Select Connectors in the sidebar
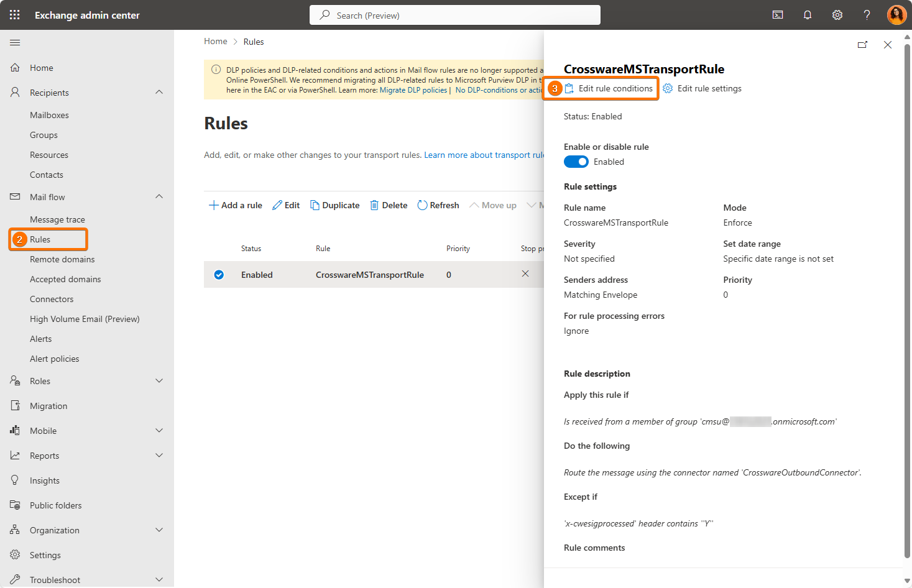The width and height of the screenshot is (912, 588). coord(52,299)
